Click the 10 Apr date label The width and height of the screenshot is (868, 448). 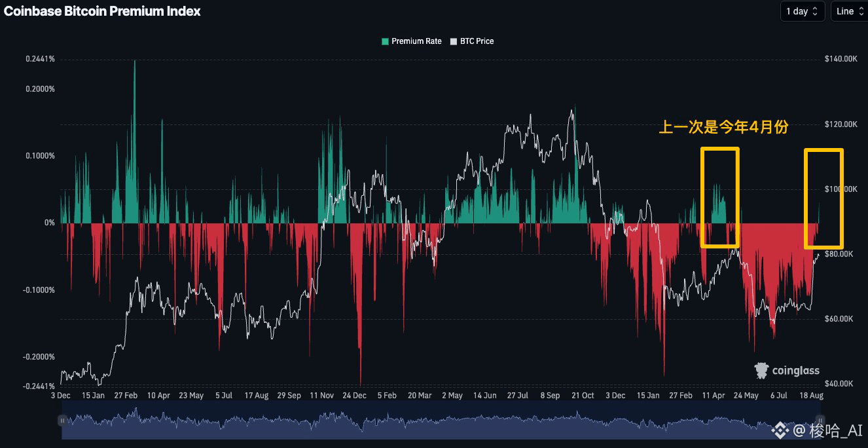click(158, 396)
